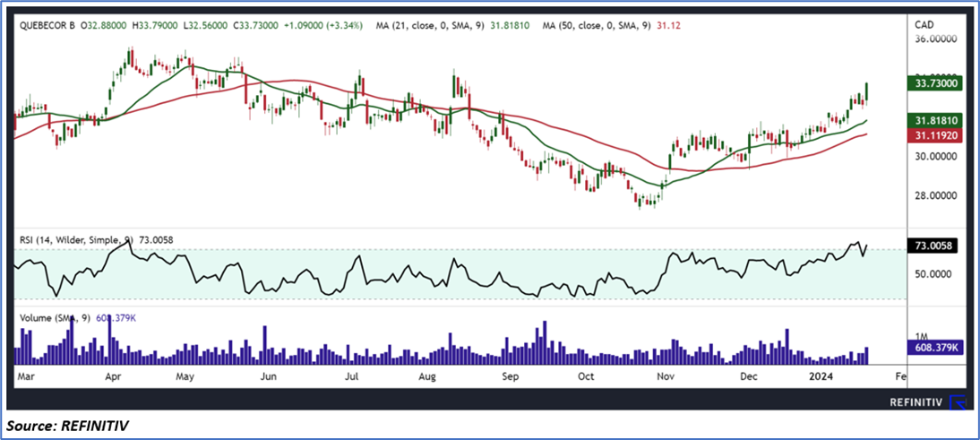Select the RSI (14, Wilder, Simple, 9) label
The width and height of the screenshot is (980, 440).
(x=76, y=239)
